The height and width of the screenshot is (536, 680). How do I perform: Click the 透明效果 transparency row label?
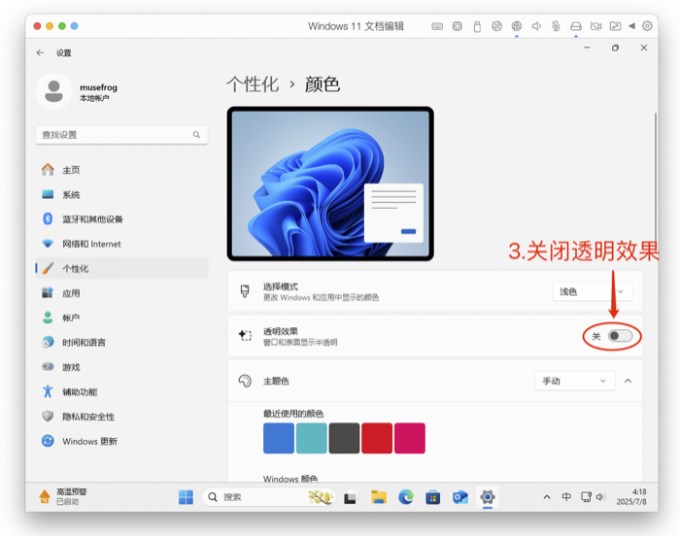[280, 331]
